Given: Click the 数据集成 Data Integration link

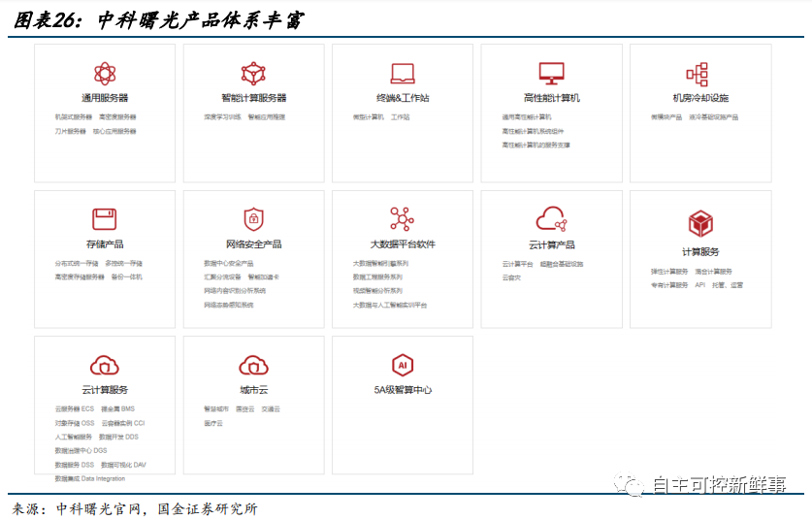Looking at the screenshot, I should click(90, 478).
